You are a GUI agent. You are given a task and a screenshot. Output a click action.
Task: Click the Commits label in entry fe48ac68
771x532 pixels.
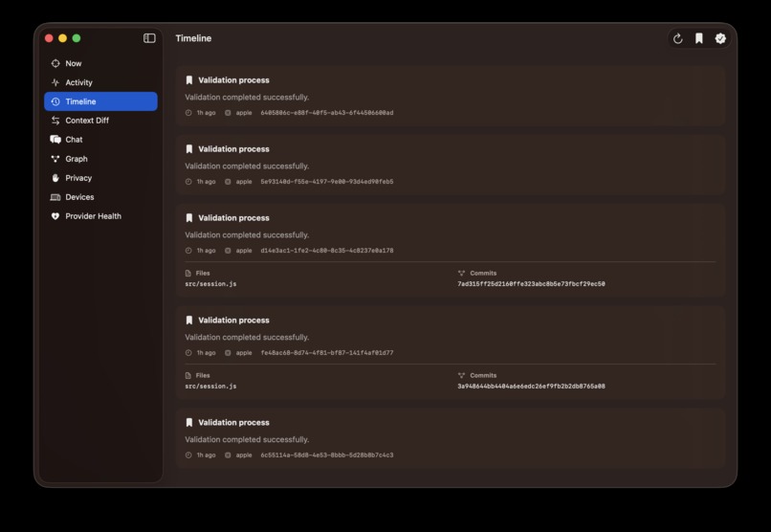click(x=483, y=375)
